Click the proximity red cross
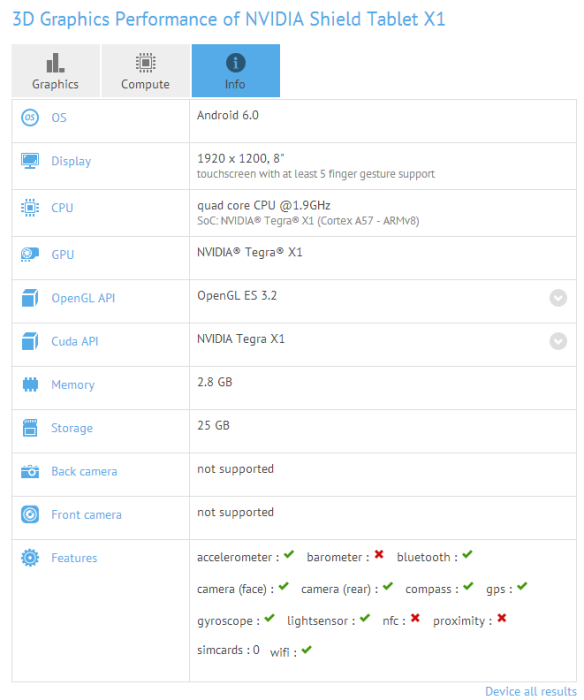Viewport: 584px width, 700px height. (502, 618)
